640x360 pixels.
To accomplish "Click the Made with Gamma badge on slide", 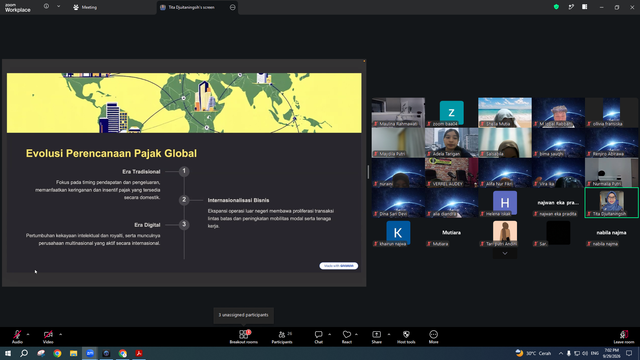I will coord(339,266).
